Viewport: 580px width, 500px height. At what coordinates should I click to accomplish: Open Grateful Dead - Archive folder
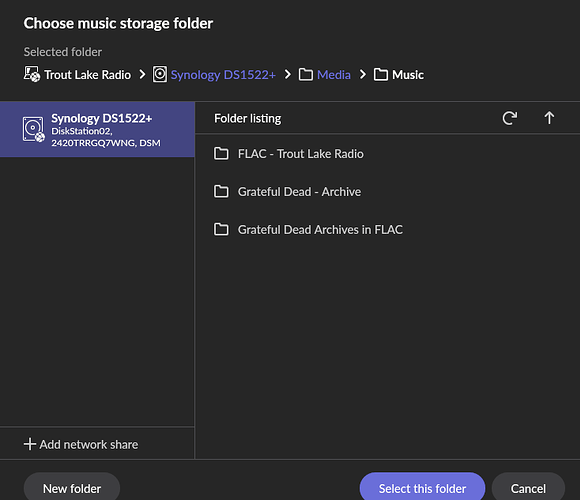387,192
